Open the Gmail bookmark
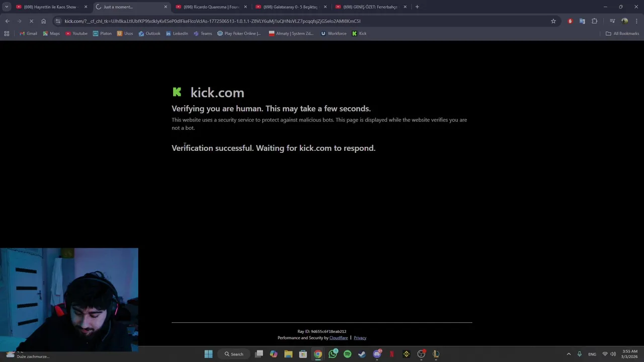The image size is (644, 362). click(28, 34)
